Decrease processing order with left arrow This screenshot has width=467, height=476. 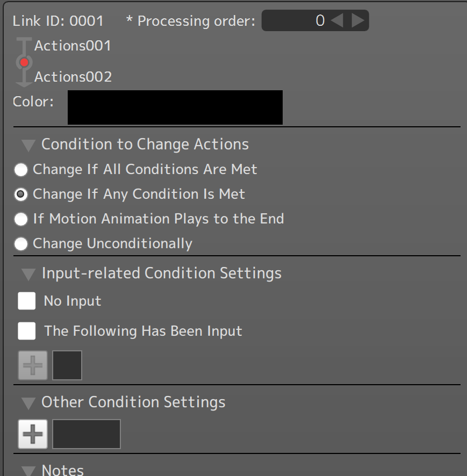pyautogui.click(x=337, y=21)
